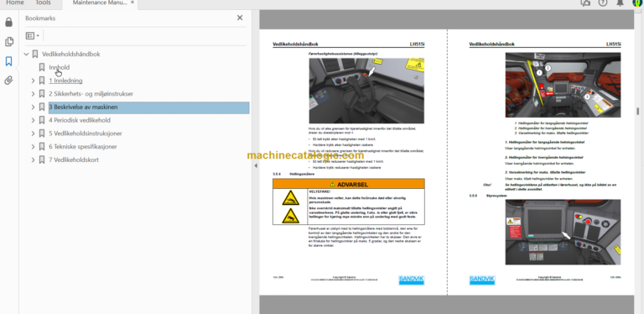Viewport: 644px width, 314px height.
Task: Go to 5 Vedlikeholdsinstruksjoner bookmark
Action: click(x=86, y=133)
